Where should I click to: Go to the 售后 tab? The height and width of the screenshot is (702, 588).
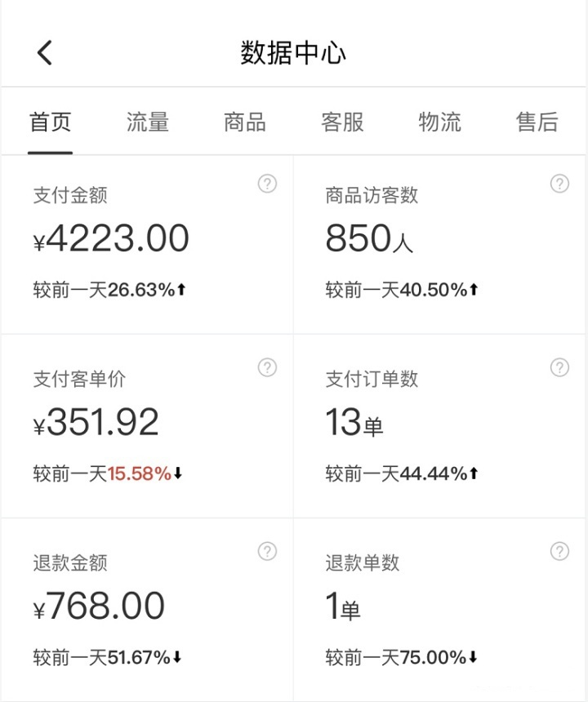(537, 122)
